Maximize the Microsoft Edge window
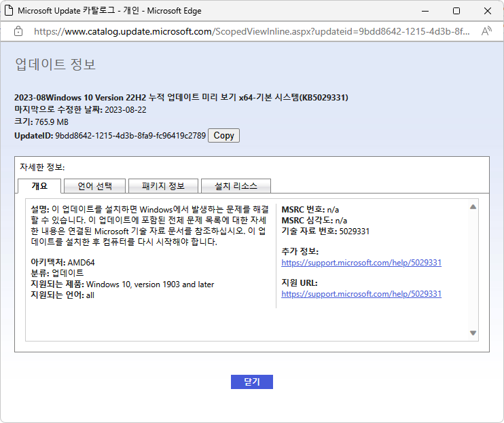The width and height of the screenshot is (504, 423). click(x=456, y=11)
